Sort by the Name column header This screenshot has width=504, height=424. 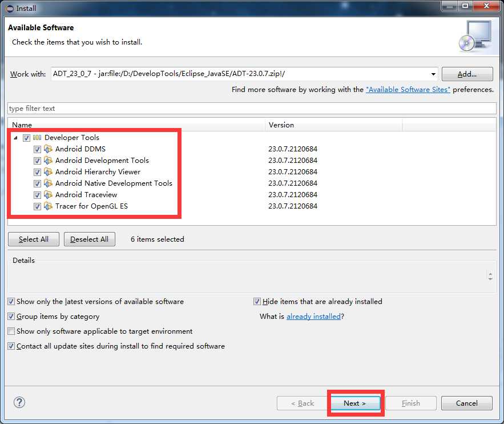(136, 125)
